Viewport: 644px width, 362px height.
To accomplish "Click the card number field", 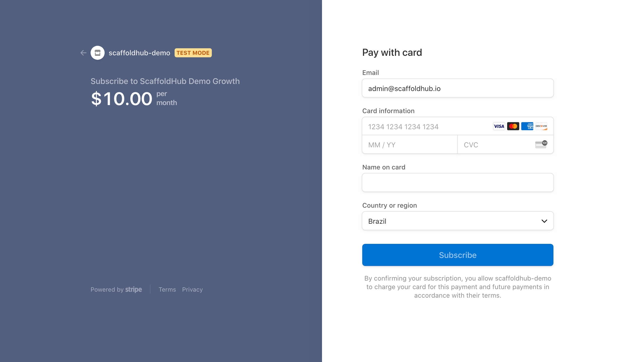I will (425, 127).
